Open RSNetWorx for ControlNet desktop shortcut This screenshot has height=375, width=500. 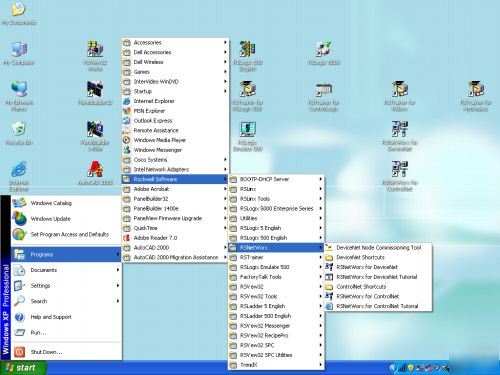pyautogui.click(x=400, y=176)
